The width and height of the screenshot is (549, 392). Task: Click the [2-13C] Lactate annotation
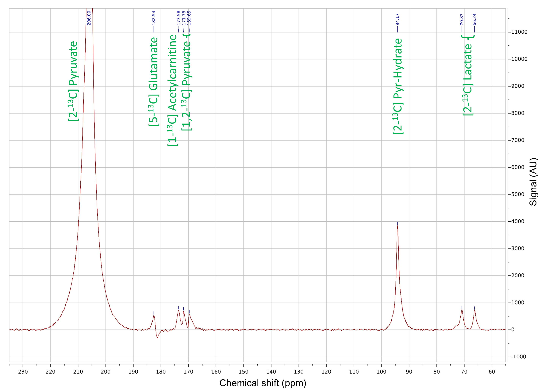click(x=468, y=80)
